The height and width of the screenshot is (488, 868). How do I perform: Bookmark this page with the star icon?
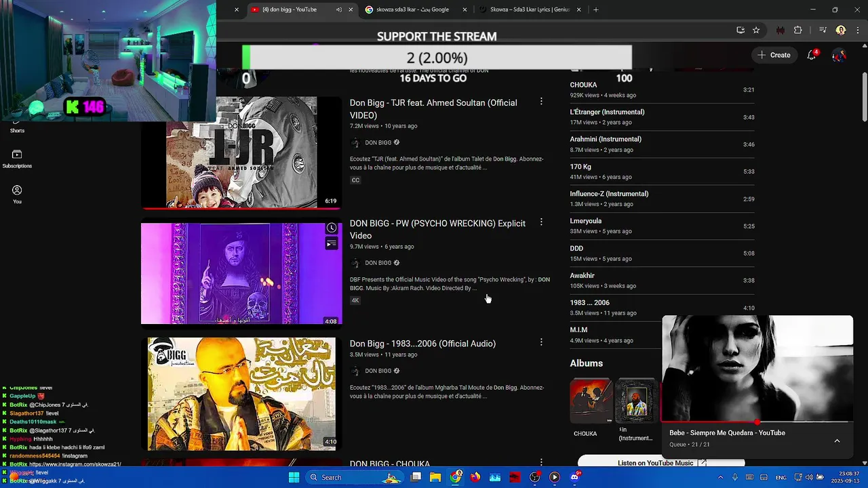pyautogui.click(x=756, y=30)
